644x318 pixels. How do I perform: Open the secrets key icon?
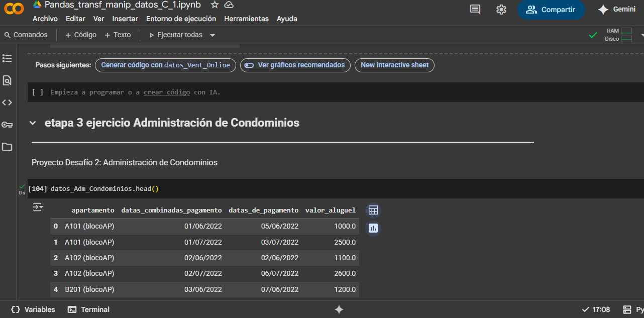pos(7,125)
